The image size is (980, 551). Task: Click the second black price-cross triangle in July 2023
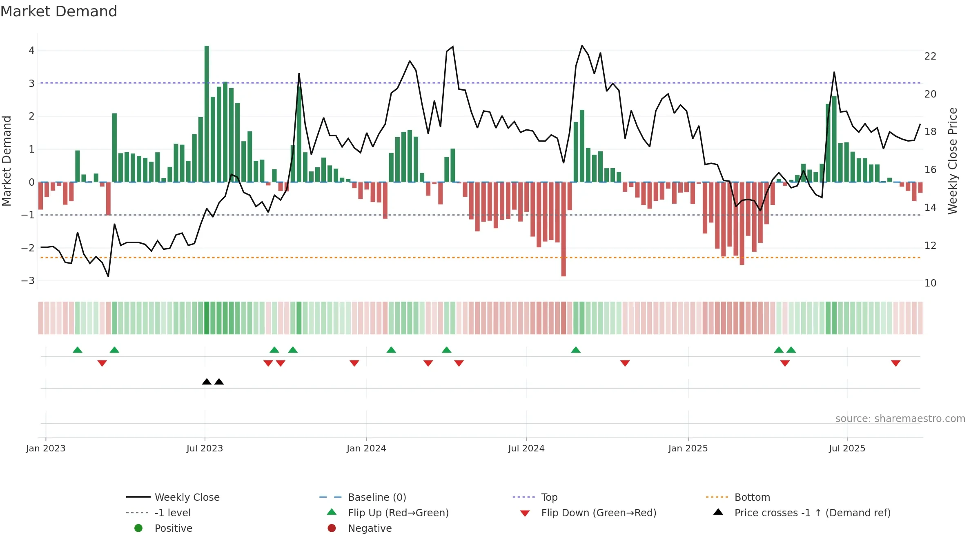pos(219,382)
